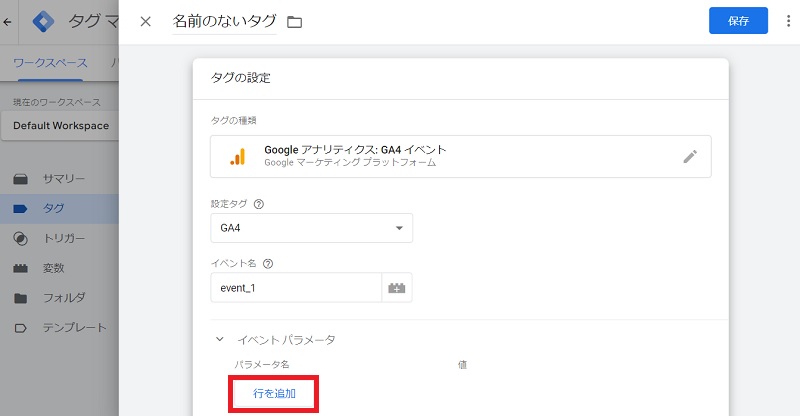This screenshot has width=800, height=416.
Task: Select the Google アナリティクス: GA4 イベント tag type
Action: coord(461,156)
